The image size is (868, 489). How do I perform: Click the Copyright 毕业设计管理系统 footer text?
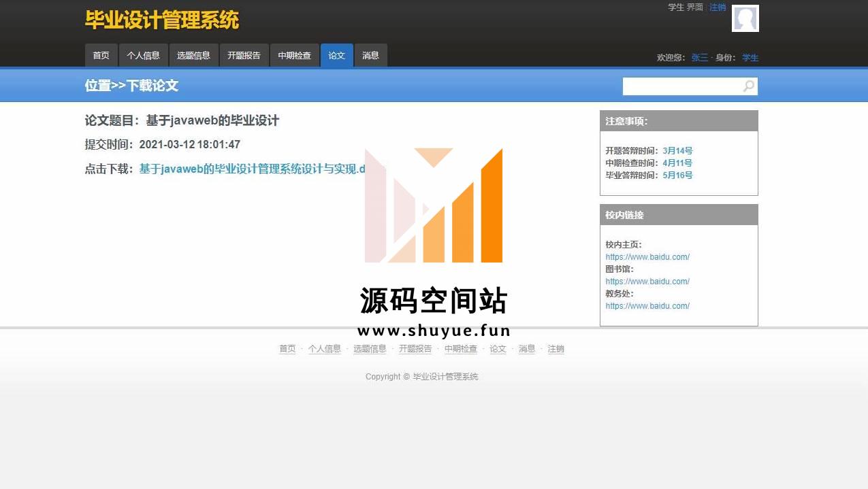point(422,377)
